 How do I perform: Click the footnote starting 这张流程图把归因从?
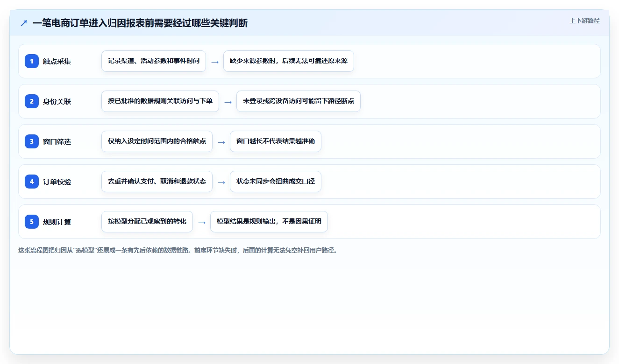coord(178,250)
